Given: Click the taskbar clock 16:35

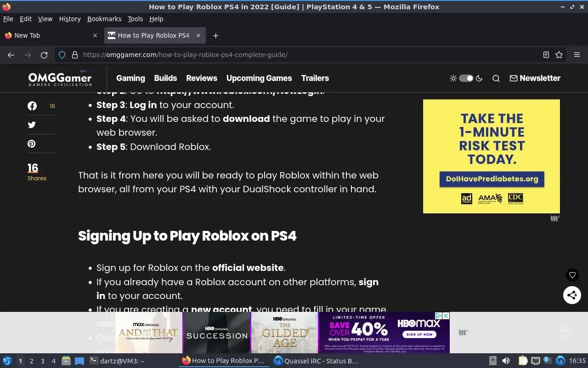Looking at the screenshot, I should pos(577,361).
